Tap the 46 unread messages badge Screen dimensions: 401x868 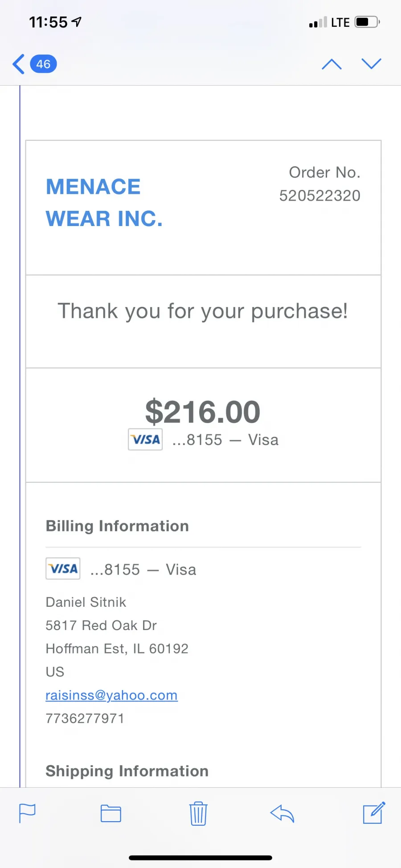click(43, 64)
